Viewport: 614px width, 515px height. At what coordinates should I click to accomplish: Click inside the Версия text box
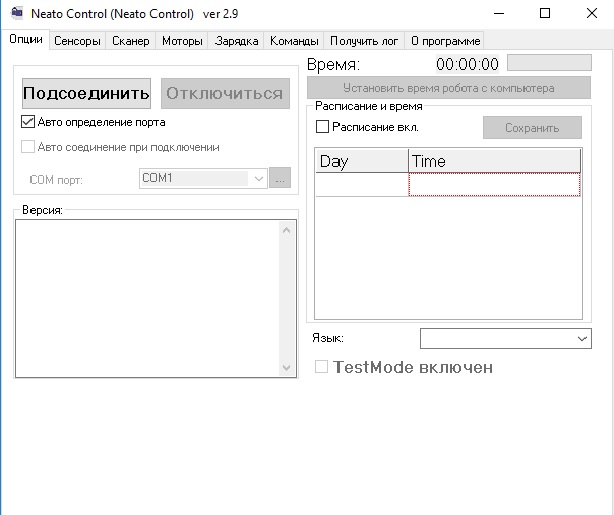coord(148,298)
